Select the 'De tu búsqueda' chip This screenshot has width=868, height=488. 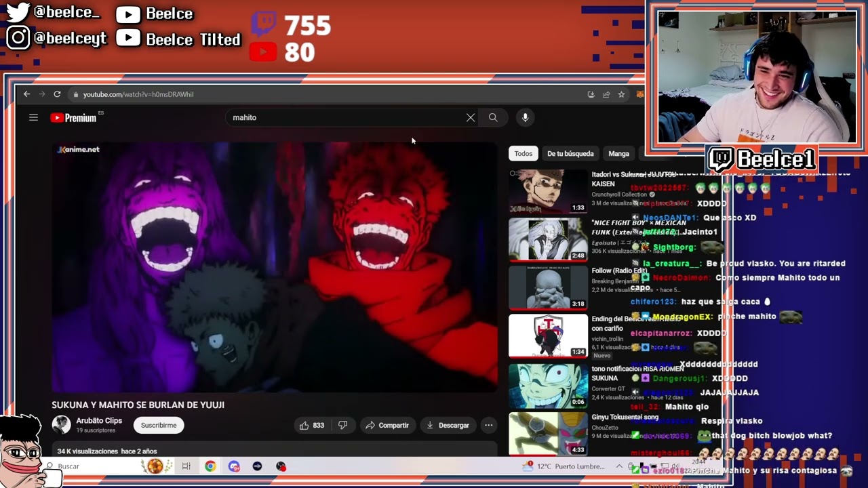coord(570,154)
